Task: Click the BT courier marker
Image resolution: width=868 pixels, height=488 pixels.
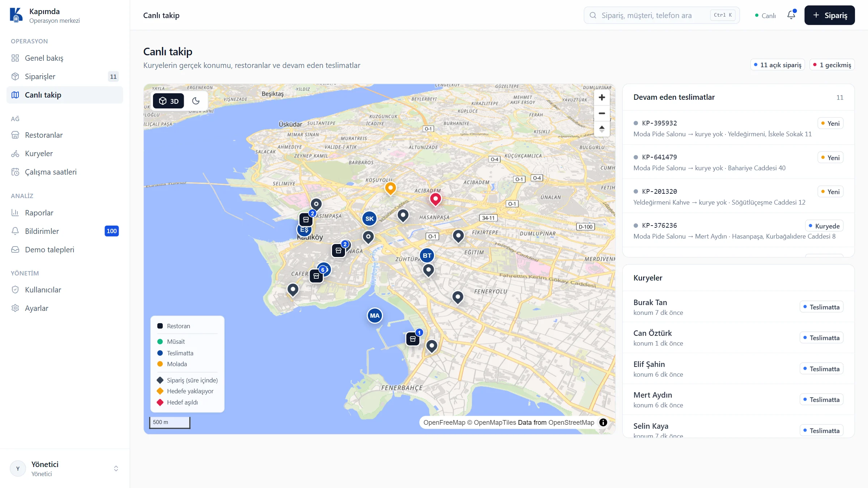Action: coord(427,256)
